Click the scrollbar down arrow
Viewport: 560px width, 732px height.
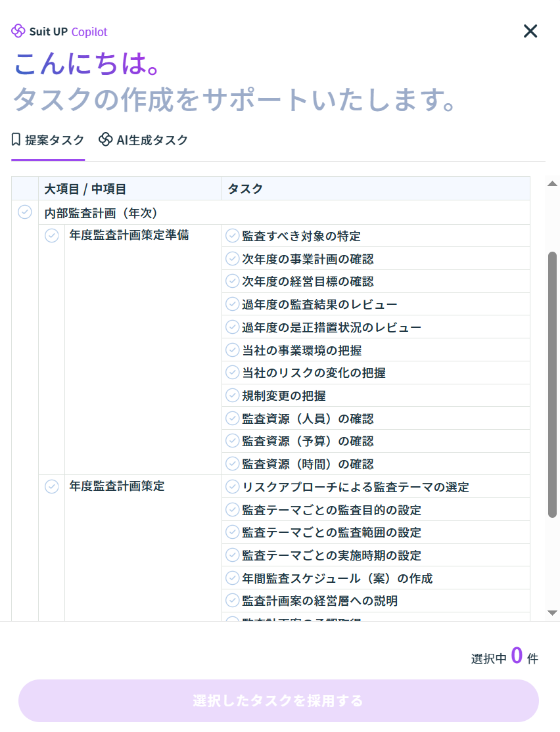point(553,612)
